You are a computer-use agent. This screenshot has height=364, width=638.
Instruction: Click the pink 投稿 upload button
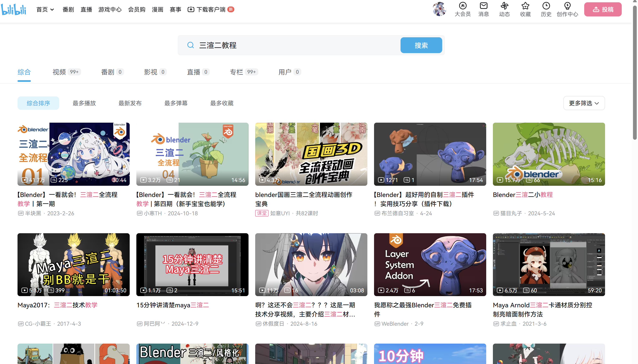coord(603,10)
